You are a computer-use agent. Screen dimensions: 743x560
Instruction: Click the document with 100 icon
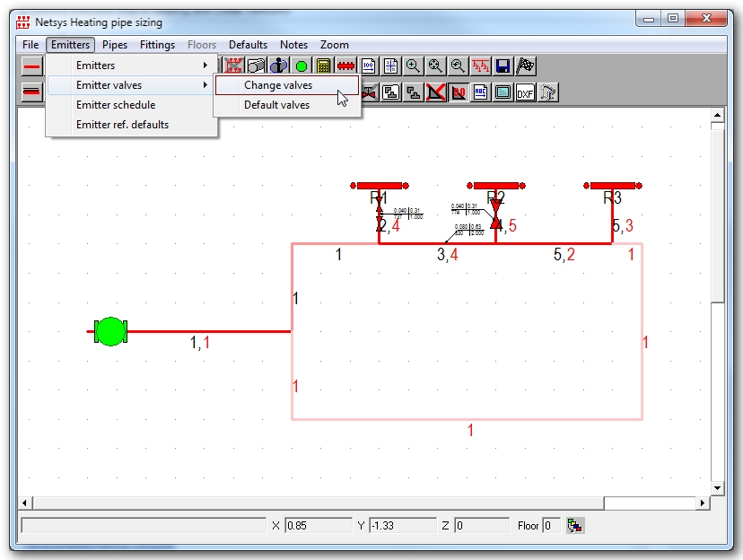click(x=368, y=66)
